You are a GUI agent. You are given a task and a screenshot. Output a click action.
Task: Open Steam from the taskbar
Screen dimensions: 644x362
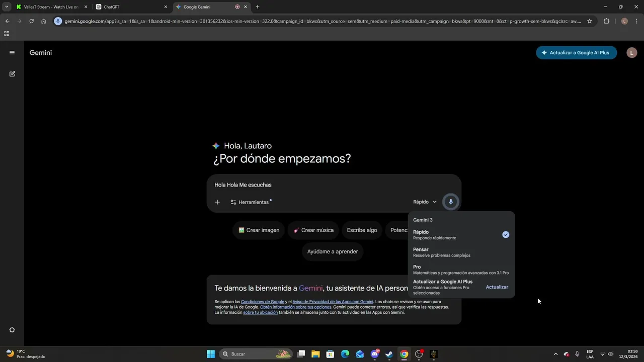point(389,354)
